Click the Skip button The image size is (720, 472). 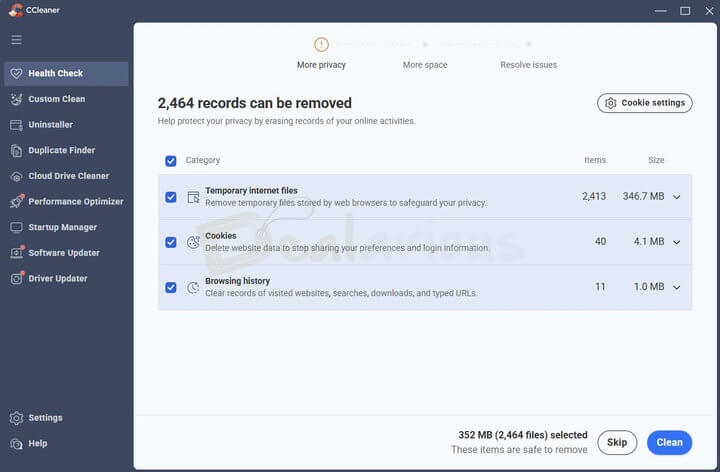click(617, 443)
